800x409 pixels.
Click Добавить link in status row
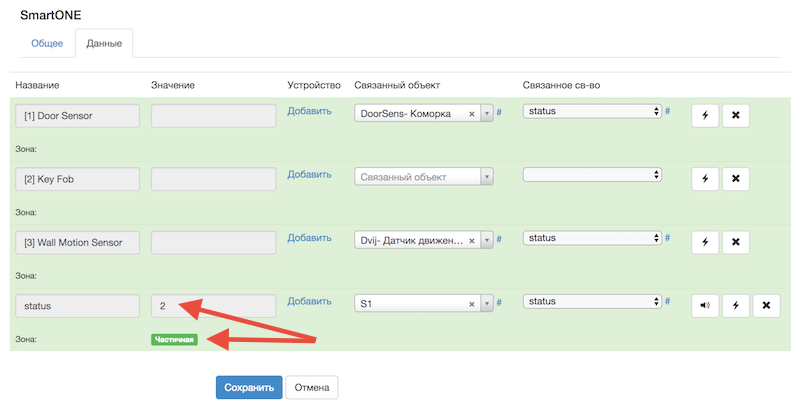click(309, 301)
